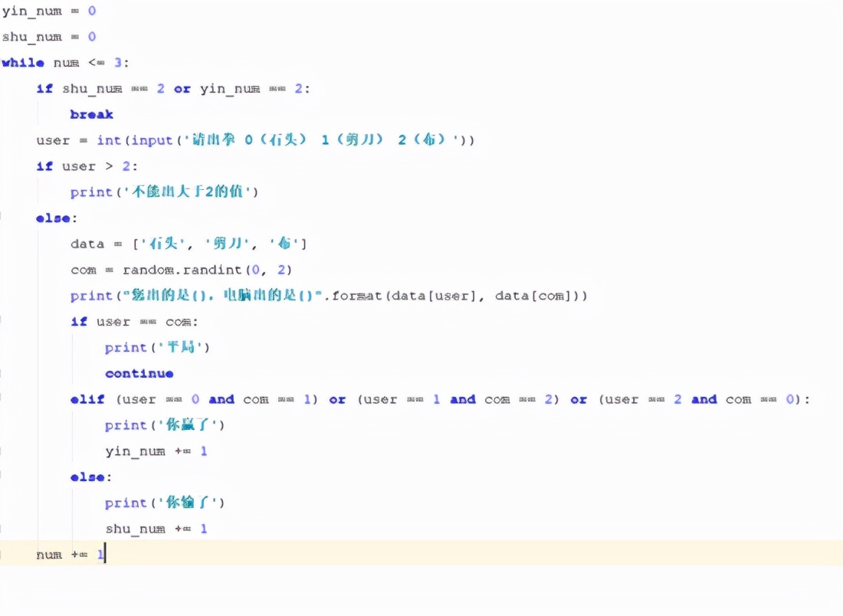The height and width of the screenshot is (616, 843).
Task: Click the 'else:' above the data list
Action: [57, 218]
